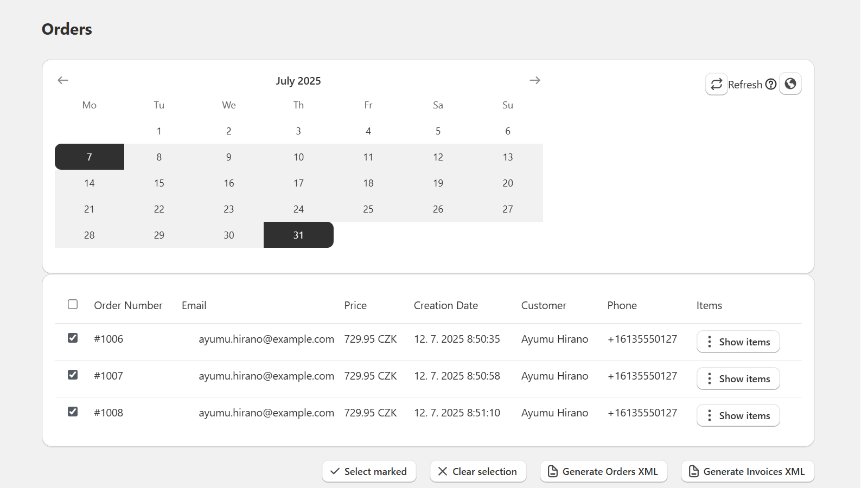Click the Clear selection button

pos(478,471)
